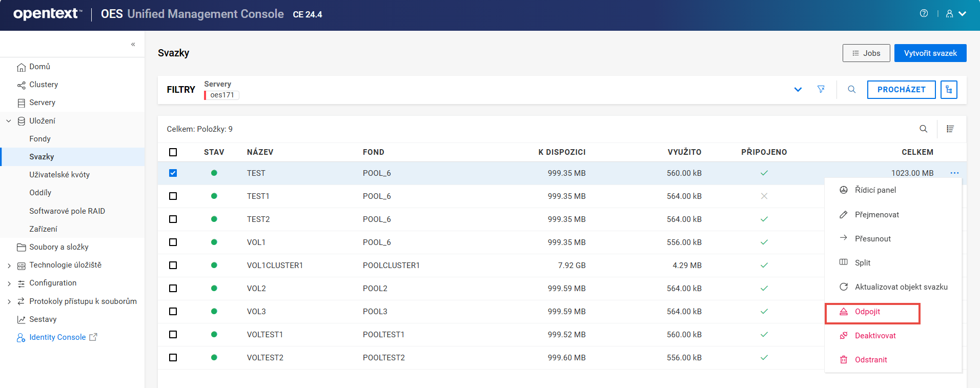Open the column settings list icon
The image size is (980, 388).
(950, 129)
